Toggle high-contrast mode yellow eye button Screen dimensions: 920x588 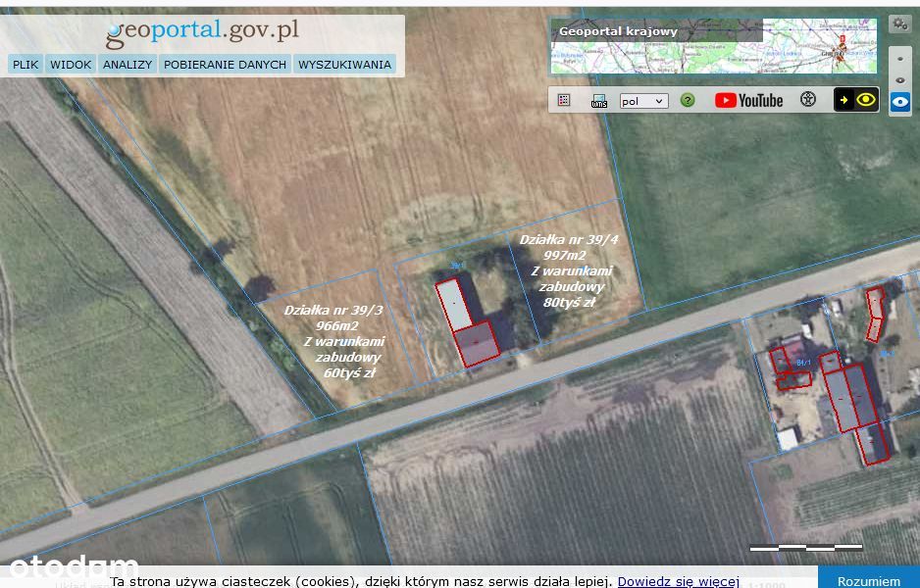856,100
